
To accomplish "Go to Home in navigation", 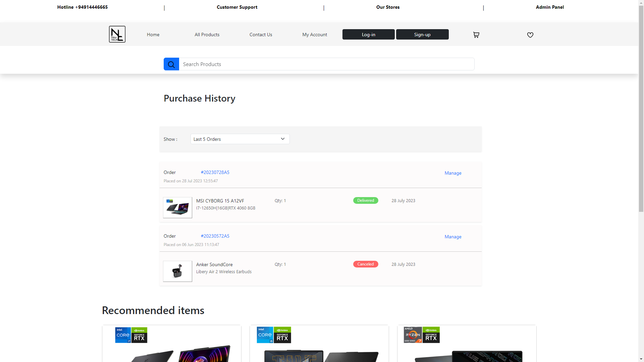I will [x=153, y=35].
